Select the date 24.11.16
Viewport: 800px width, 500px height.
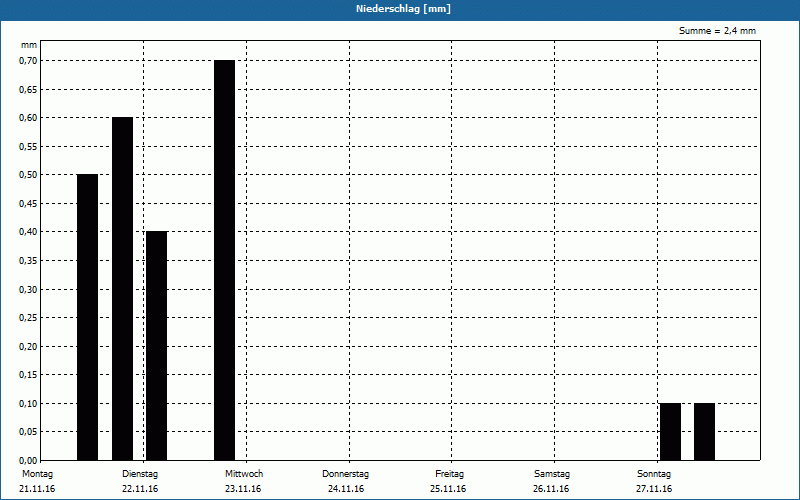[x=346, y=489]
